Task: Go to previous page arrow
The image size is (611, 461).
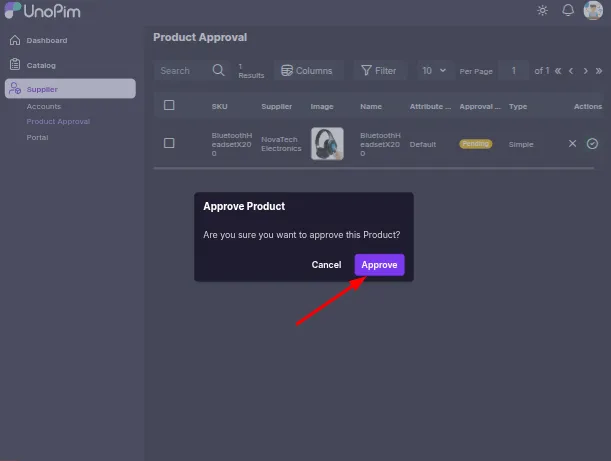Action: (571, 71)
